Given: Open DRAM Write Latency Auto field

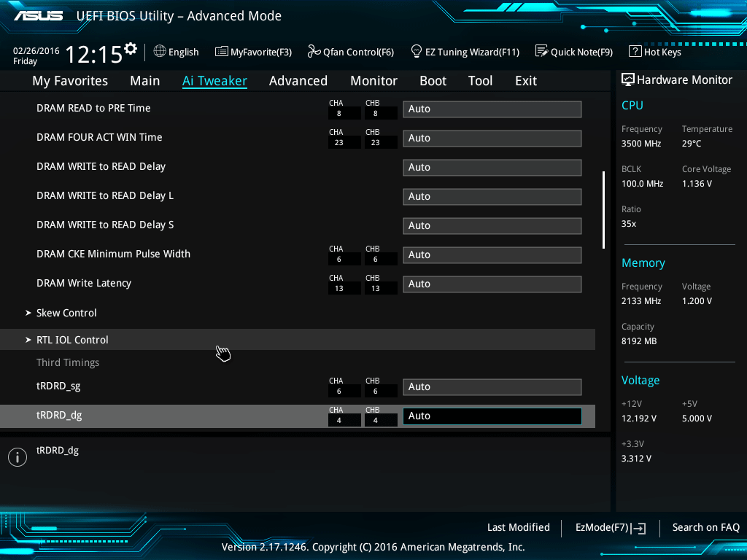Looking at the screenshot, I should click(492, 284).
